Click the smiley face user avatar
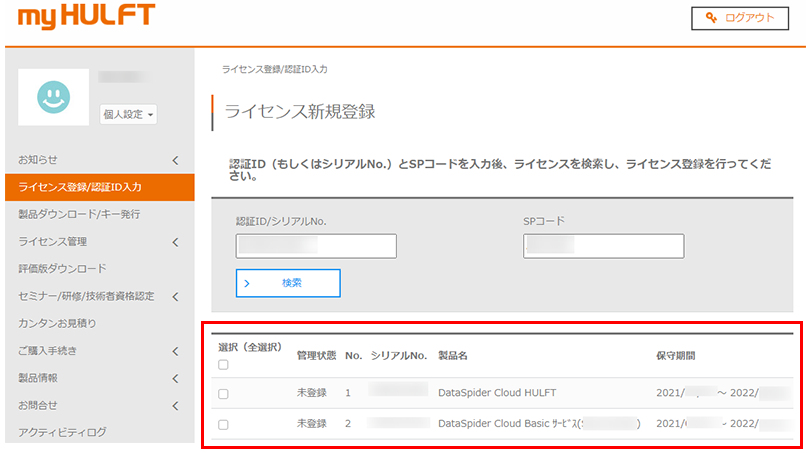The image size is (807, 453). click(x=53, y=97)
